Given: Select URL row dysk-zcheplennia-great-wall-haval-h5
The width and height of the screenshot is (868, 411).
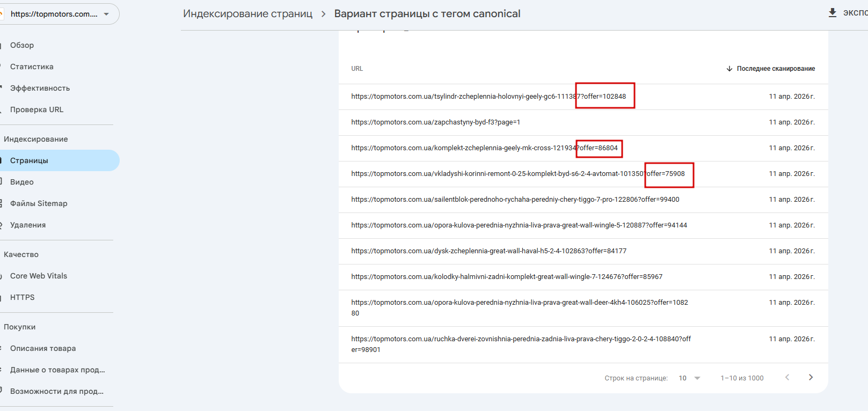Looking at the screenshot, I should (x=583, y=251).
